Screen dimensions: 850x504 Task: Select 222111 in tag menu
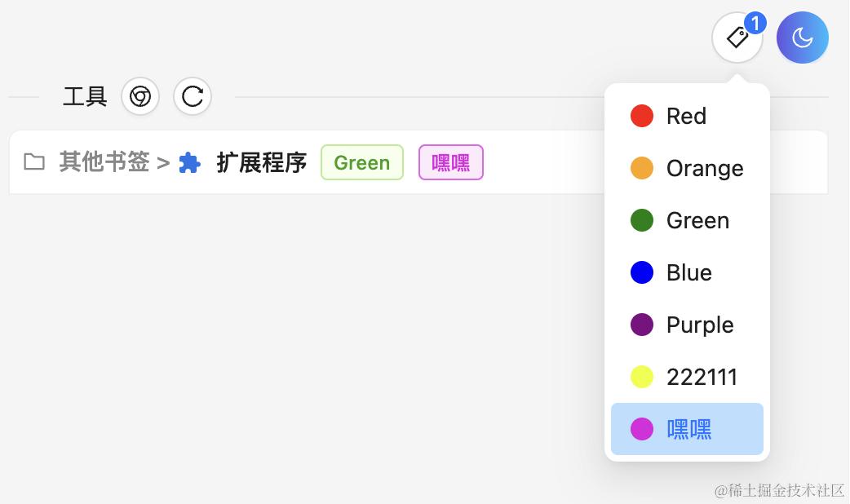pyautogui.click(x=687, y=377)
